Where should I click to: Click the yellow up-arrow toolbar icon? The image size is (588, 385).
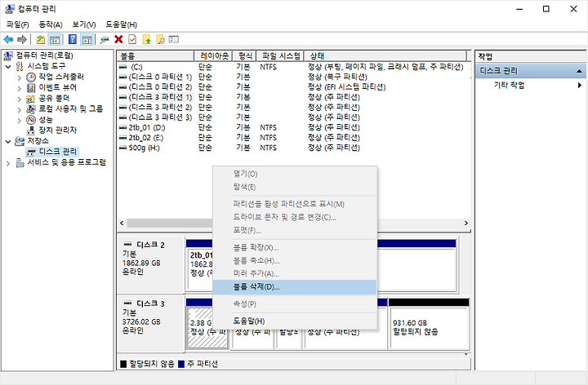click(147, 39)
